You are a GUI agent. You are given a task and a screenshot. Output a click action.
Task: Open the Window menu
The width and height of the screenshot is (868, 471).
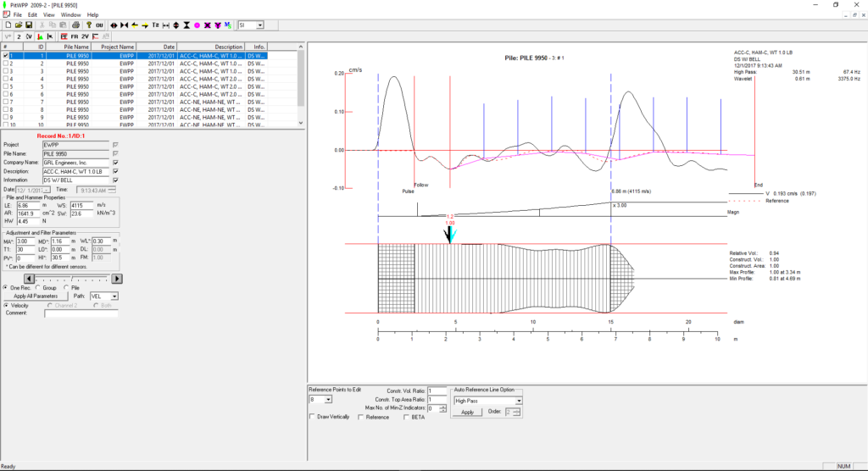pyautogui.click(x=71, y=14)
